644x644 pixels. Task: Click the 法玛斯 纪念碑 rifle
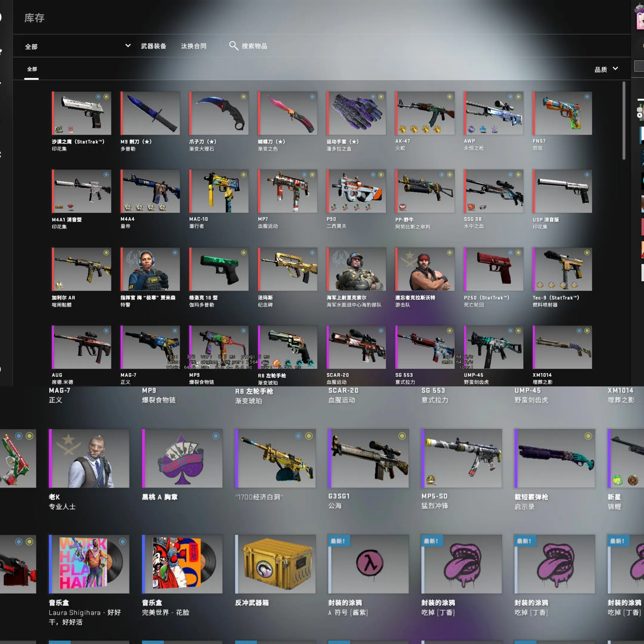(288, 269)
